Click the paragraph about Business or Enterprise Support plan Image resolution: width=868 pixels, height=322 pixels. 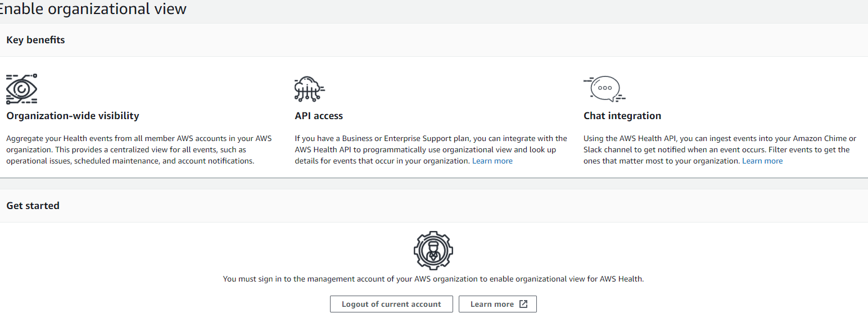coord(431,149)
